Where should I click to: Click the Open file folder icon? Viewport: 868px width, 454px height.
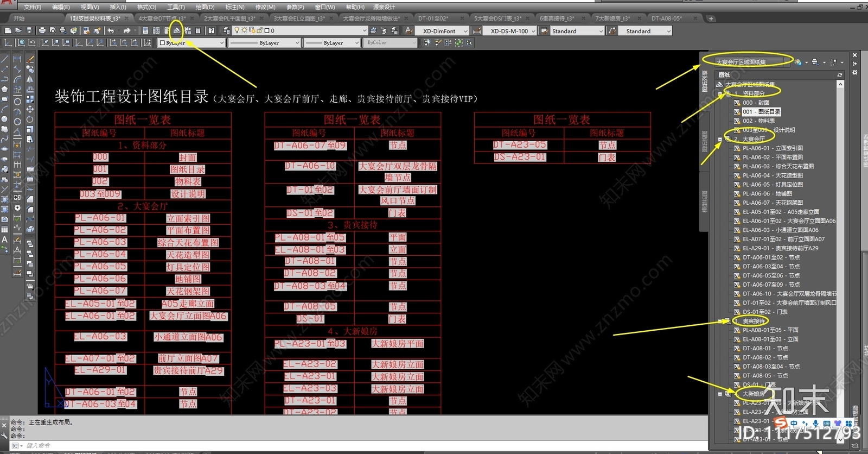(18, 31)
